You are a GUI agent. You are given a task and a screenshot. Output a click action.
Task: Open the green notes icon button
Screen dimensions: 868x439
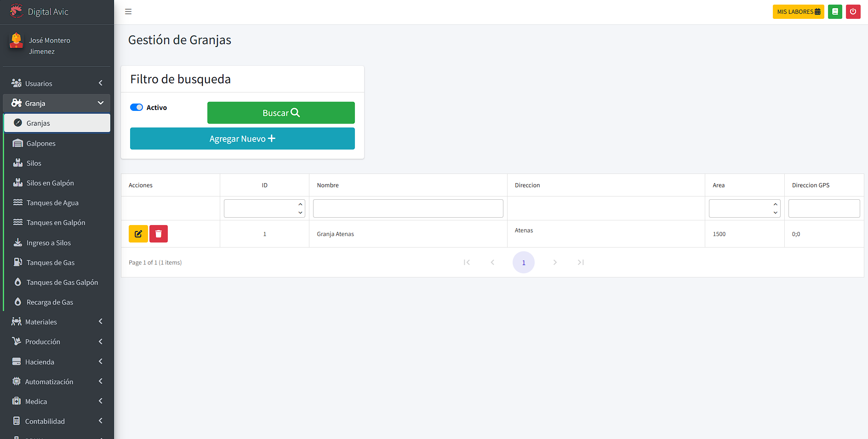click(x=835, y=12)
